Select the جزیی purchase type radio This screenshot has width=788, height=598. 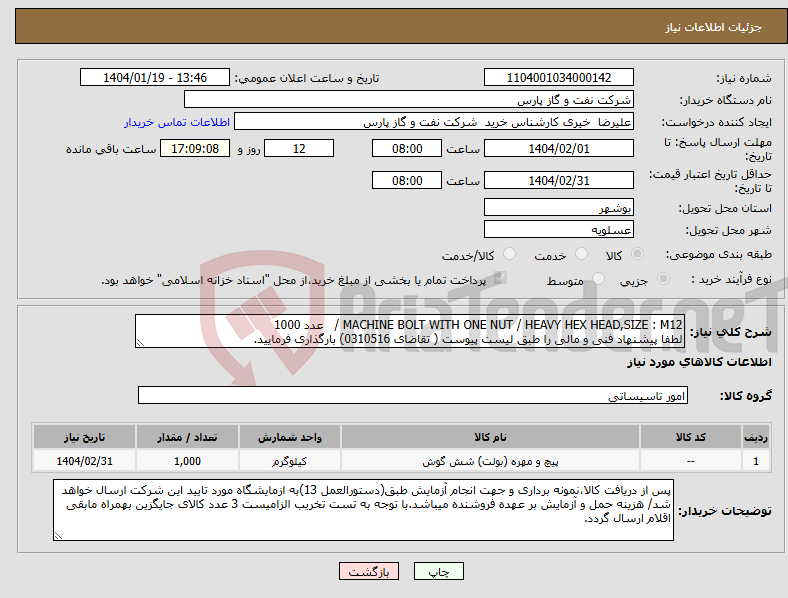click(x=663, y=278)
